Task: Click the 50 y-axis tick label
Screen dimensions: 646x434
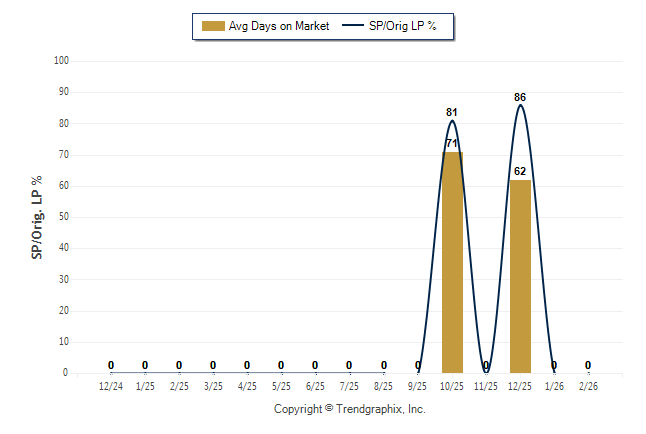Action: pyautogui.click(x=62, y=217)
